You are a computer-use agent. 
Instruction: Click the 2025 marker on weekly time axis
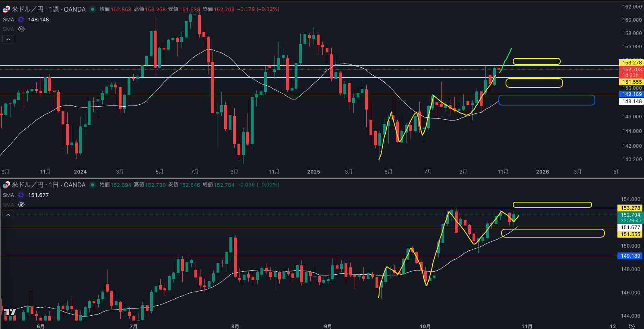313,172
